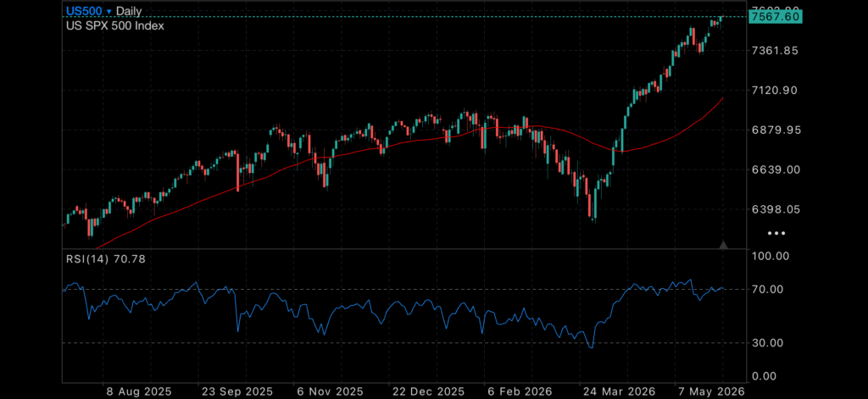This screenshot has width=868, height=399.
Task: Click the RSI 70.00 axis label
Action: (767, 289)
